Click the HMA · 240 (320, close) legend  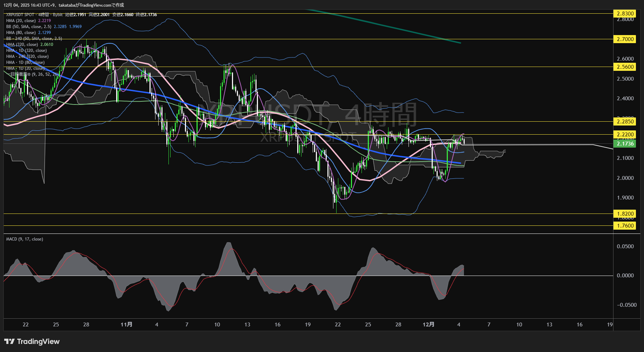(27, 56)
